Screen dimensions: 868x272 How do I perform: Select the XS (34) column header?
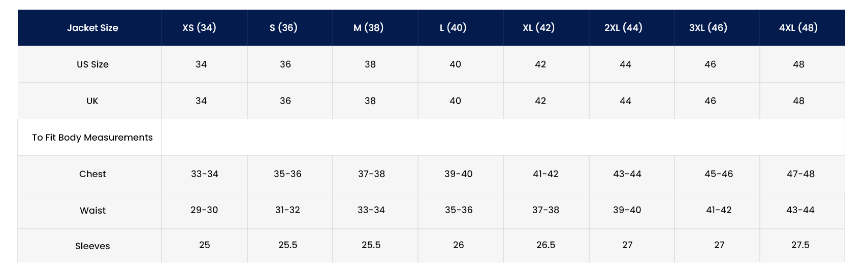click(199, 28)
